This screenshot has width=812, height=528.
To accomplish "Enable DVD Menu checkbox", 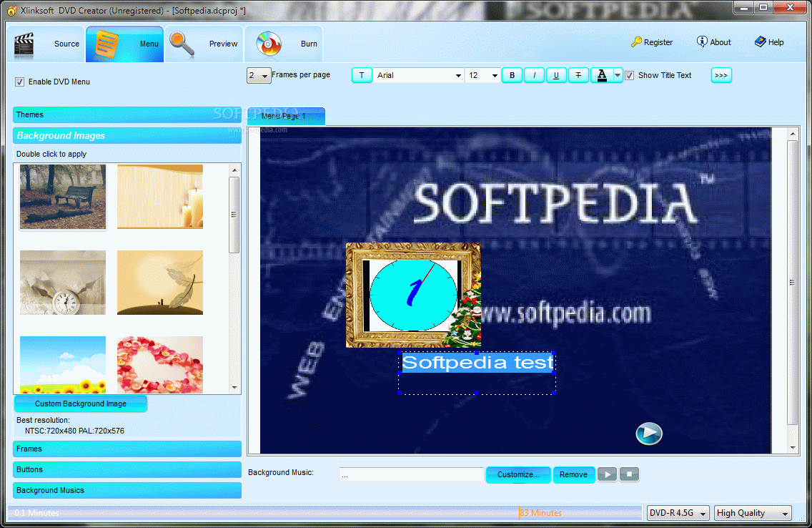I will [20, 82].
